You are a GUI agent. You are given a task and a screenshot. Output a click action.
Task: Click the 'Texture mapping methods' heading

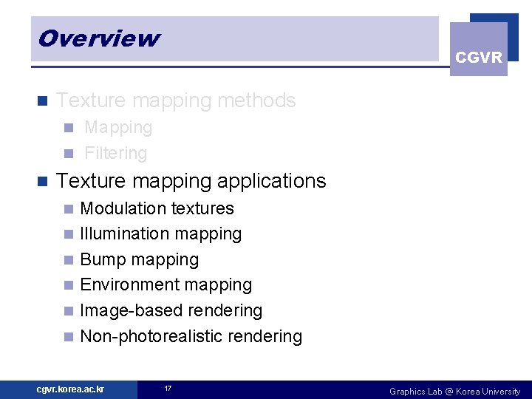tap(176, 100)
